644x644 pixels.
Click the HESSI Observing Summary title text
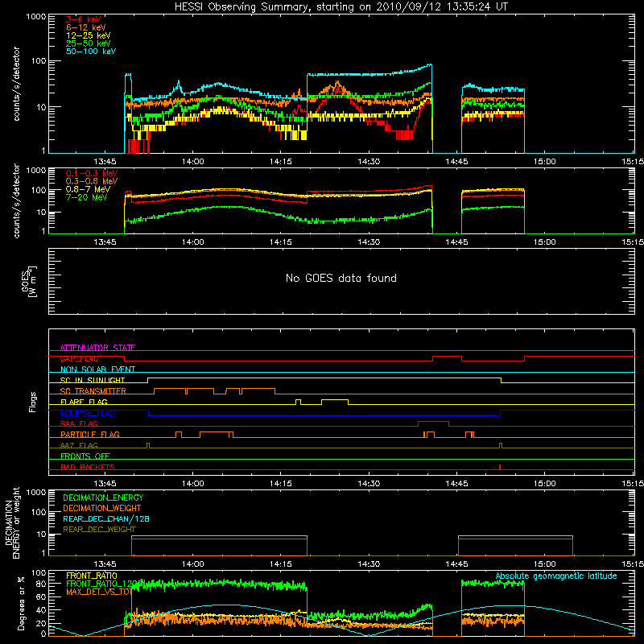tap(341, 7)
